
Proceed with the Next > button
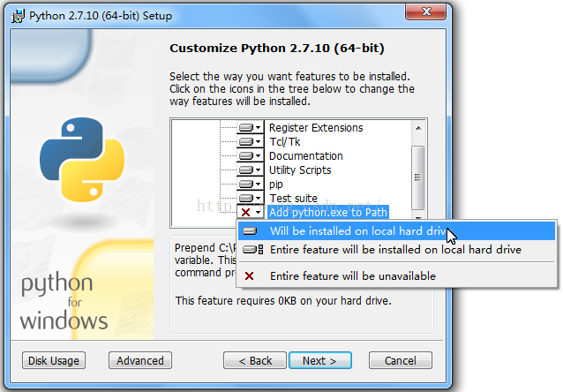coord(320,360)
